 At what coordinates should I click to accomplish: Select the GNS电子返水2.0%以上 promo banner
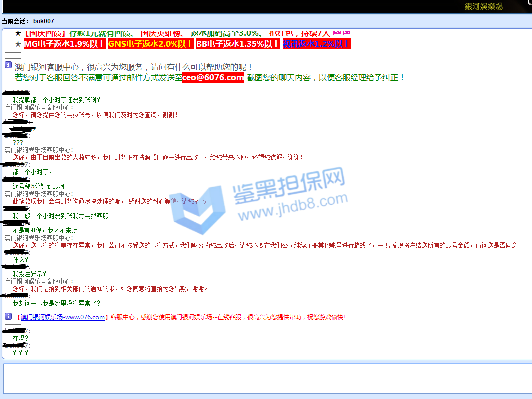[151, 44]
